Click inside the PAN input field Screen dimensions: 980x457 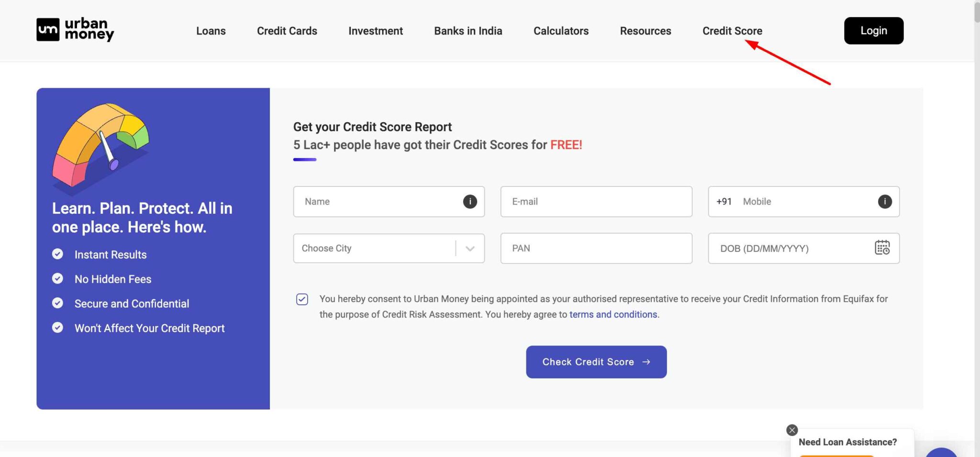coord(596,248)
